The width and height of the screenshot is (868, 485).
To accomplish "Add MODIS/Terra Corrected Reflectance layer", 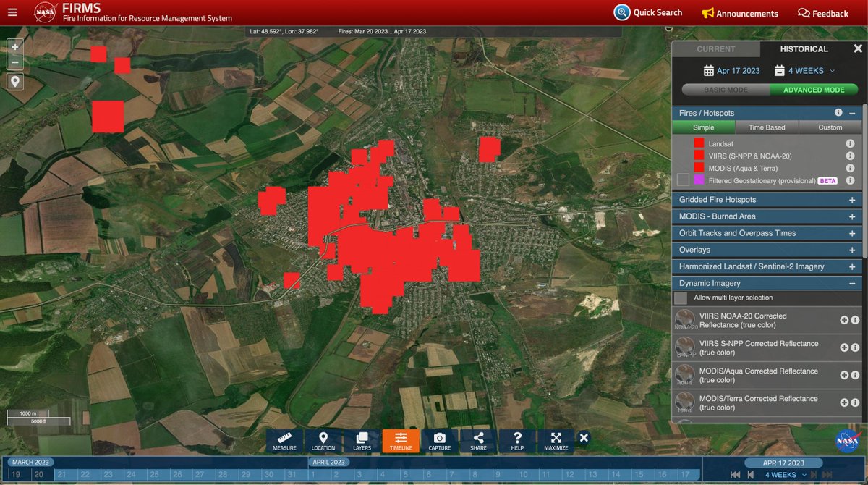I will [x=844, y=402].
